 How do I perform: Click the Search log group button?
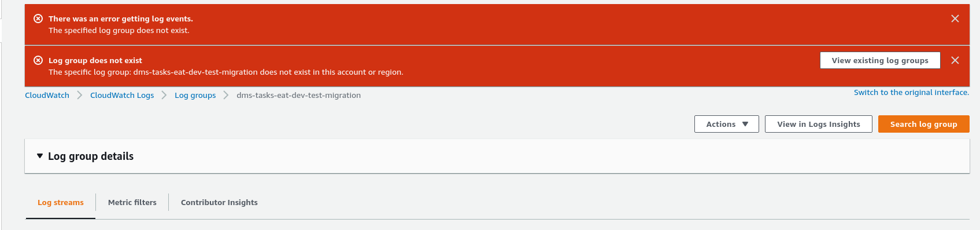click(x=923, y=124)
